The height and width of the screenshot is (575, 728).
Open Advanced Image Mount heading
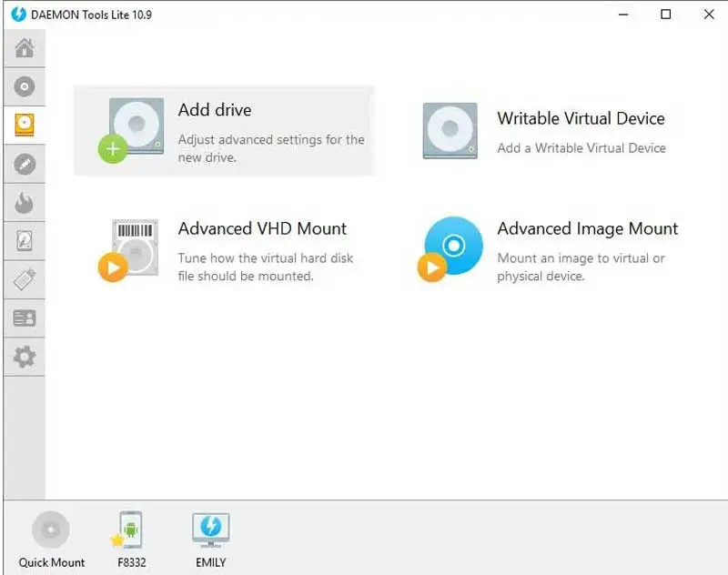pos(588,228)
